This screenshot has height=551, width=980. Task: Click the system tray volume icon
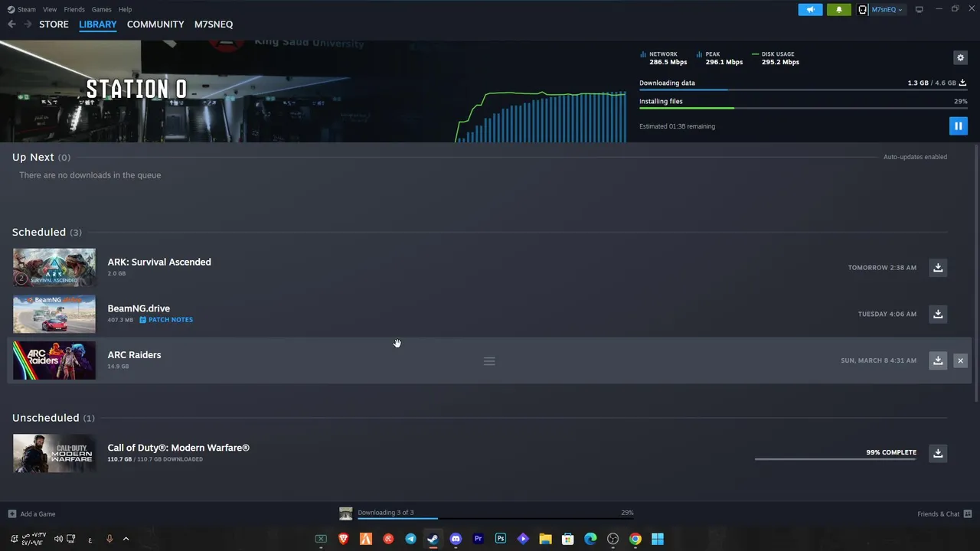(58, 539)
